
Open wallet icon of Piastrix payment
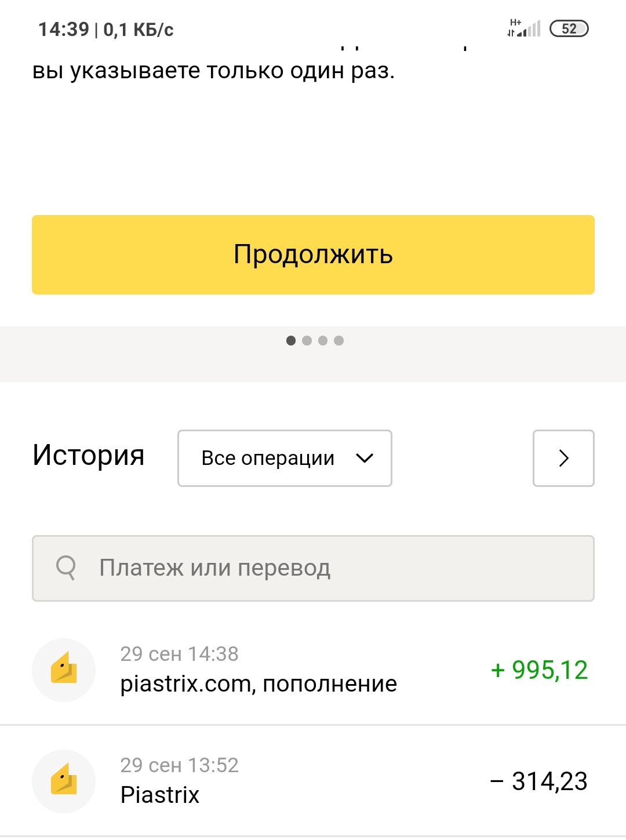pyautogui.click(x=64, y=781)
